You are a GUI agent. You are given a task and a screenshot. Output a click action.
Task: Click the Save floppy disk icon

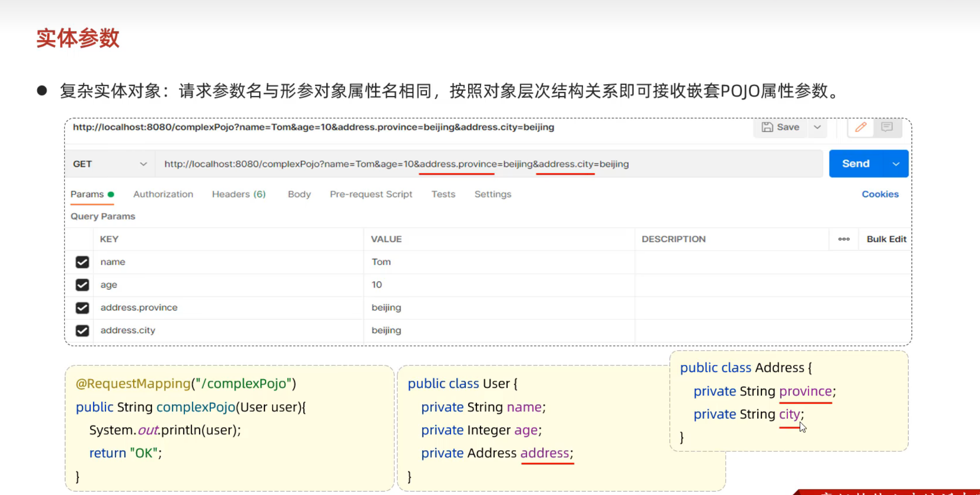pyautogui.click(x=767, y=127)
